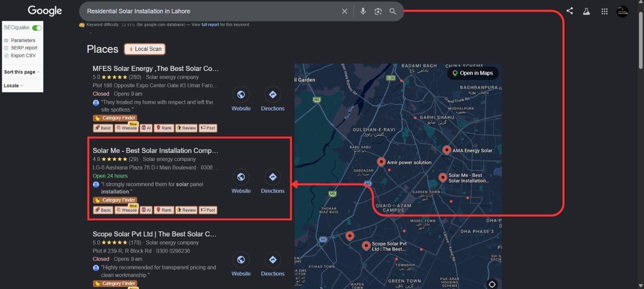Viewport: 644px width, 289px height.
Task: Open Google Lens image search icon
Action: coord(378,11)
